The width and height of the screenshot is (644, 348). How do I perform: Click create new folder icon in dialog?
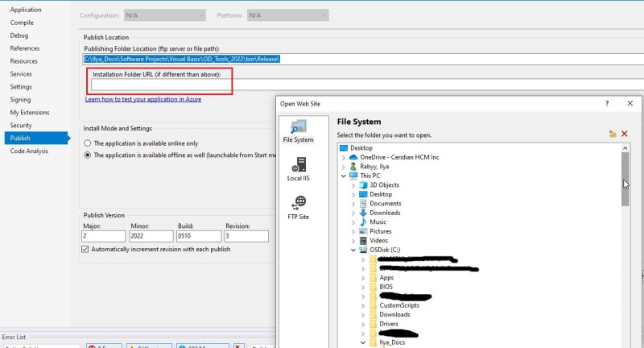(x=613, y=134)
